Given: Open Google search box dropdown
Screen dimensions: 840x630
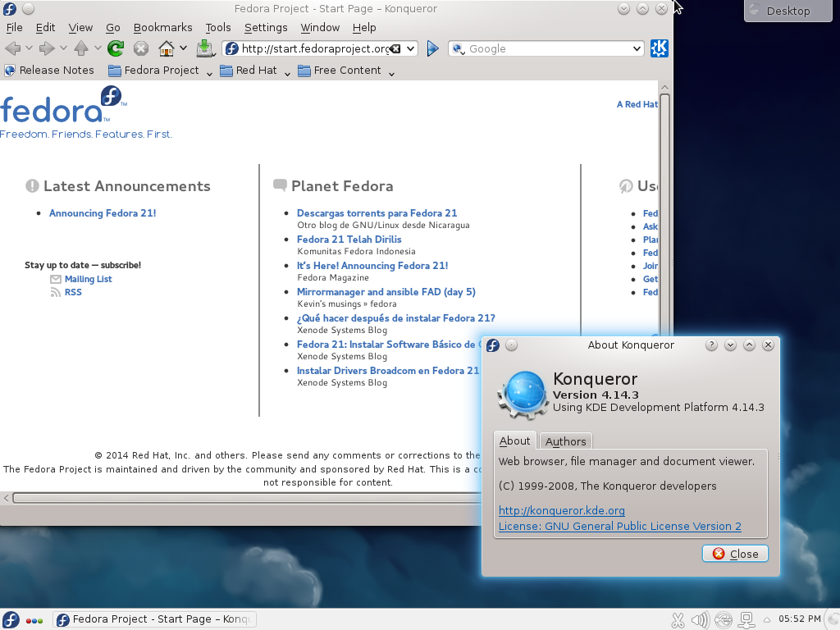Looking at the screenshot, I should pyautogui.click(x=637, y=48).
